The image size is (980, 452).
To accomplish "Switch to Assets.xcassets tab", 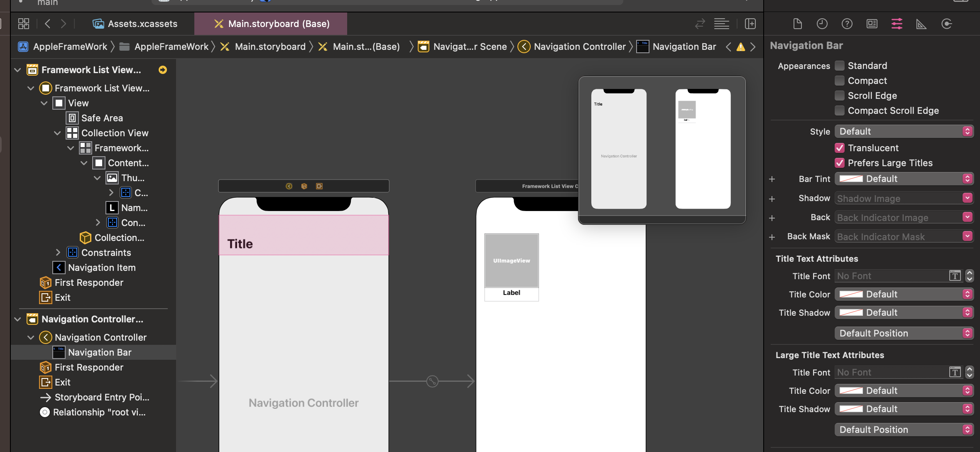I will tap(135, 24).
